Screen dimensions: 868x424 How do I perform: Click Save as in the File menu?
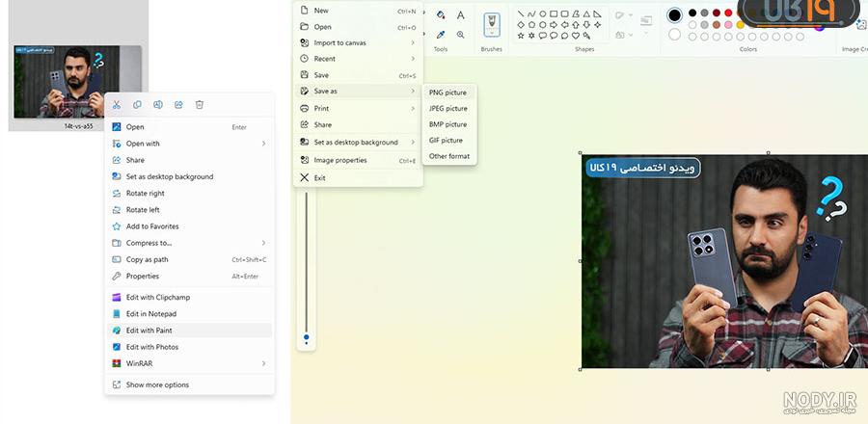tap(358, 92)
